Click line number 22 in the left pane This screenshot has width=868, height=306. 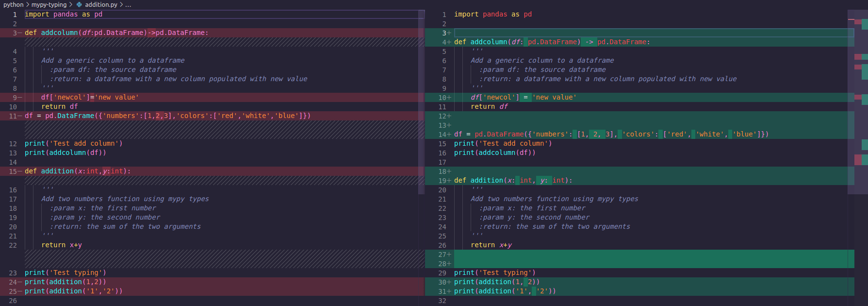(x=13, y=245)
